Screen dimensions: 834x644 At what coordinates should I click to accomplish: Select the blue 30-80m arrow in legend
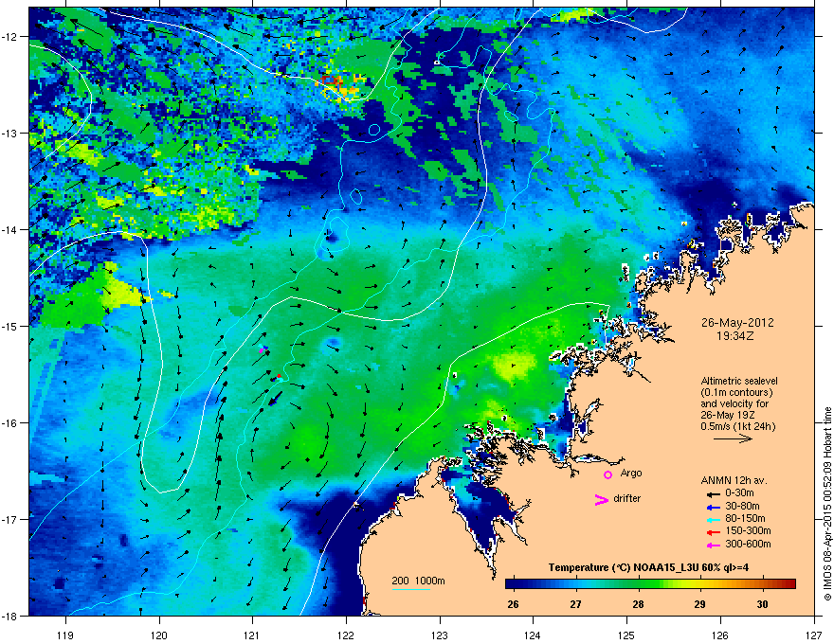point(712,507)
